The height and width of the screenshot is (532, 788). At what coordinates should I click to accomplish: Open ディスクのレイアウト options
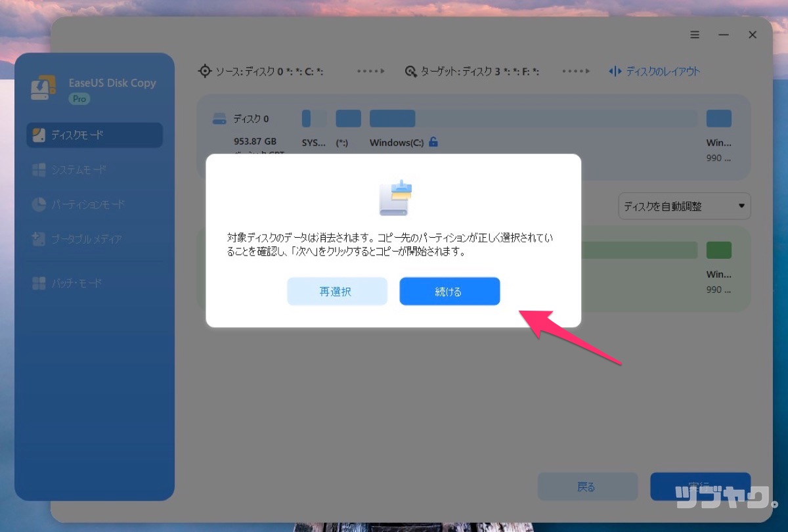pyautogui.click(x=653, y=71)
